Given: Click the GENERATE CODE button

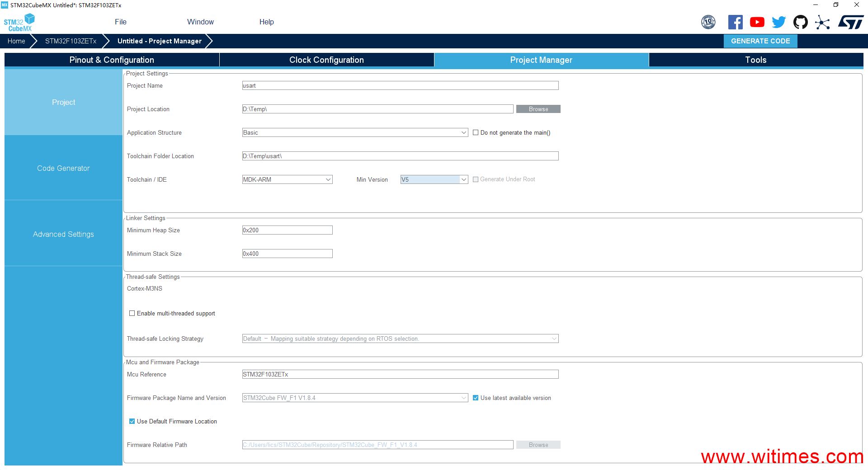Looking at the screenshot, I should pos(760,41).
